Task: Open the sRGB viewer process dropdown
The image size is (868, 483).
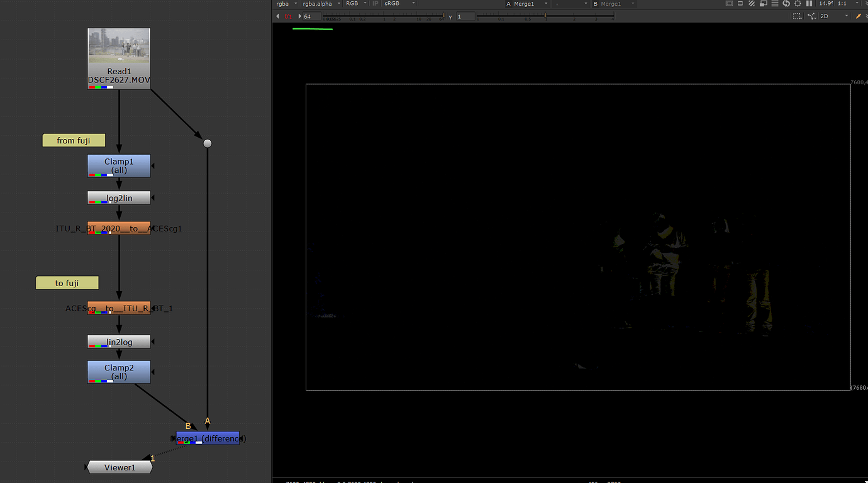Action: [400, 4]
